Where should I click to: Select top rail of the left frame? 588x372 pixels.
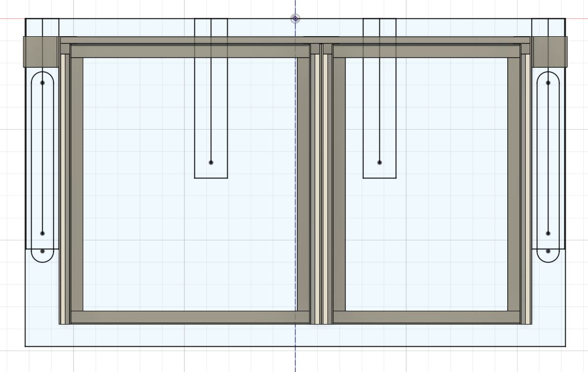[189, 52]
